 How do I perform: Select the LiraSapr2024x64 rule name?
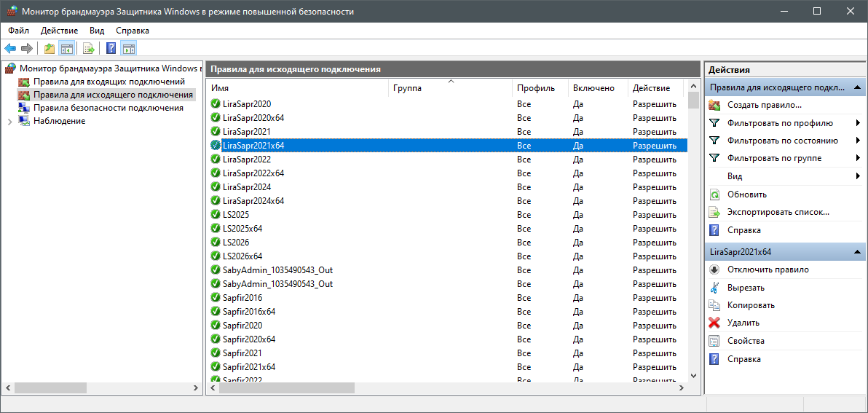(253, 200)
